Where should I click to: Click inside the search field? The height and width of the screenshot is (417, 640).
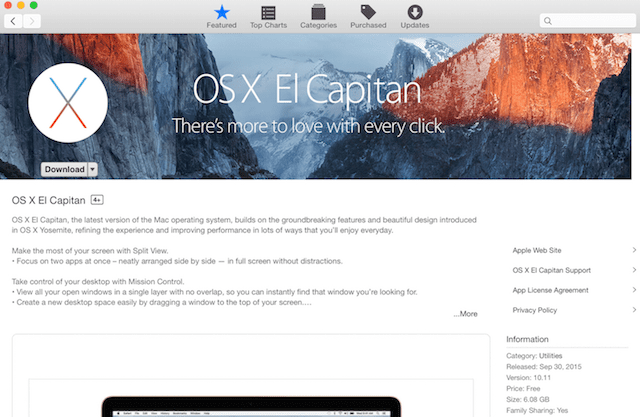point(590,20)
